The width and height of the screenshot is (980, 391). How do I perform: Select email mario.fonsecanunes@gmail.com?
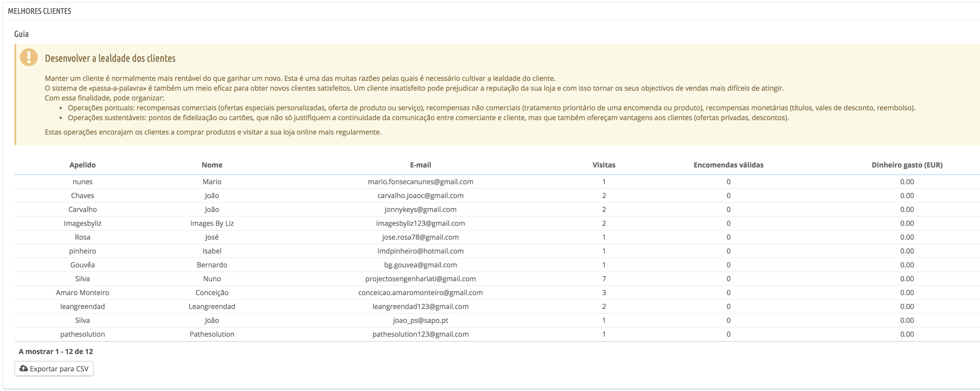click(x=420, y=182)
